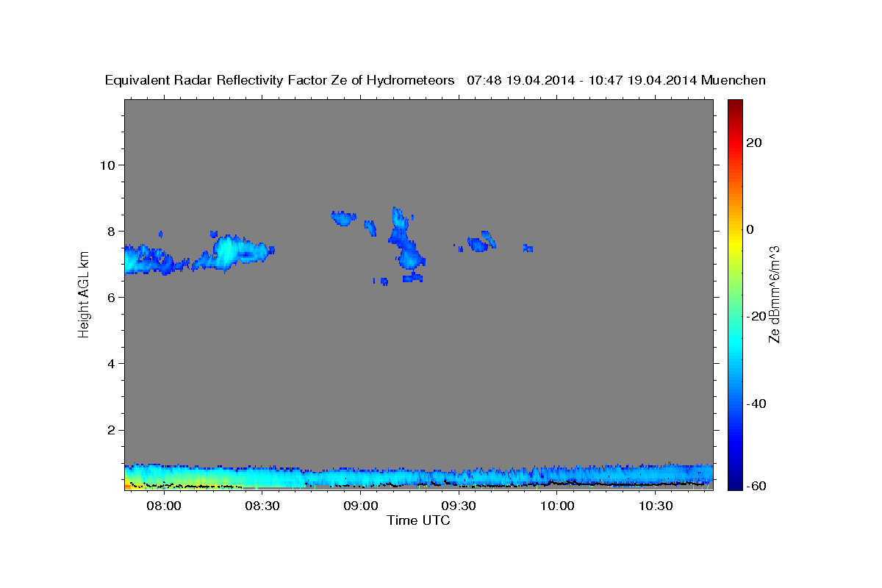Click the 08:00 time tick label
Screen dimensions: 882x588
[164, 506]
